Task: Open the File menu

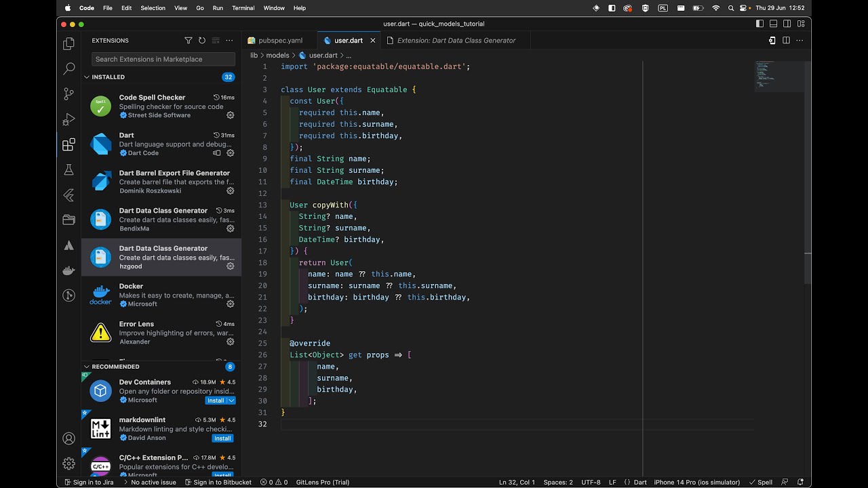Action: point(108,8)
